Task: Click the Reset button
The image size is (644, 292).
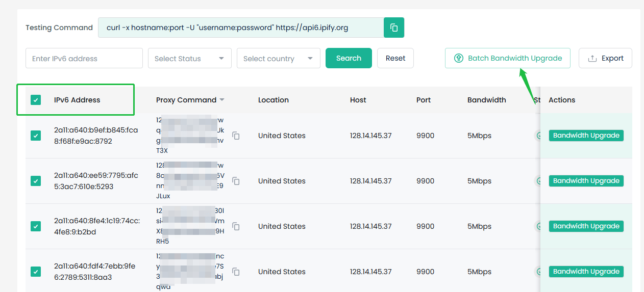Action: tap(395, 58)
